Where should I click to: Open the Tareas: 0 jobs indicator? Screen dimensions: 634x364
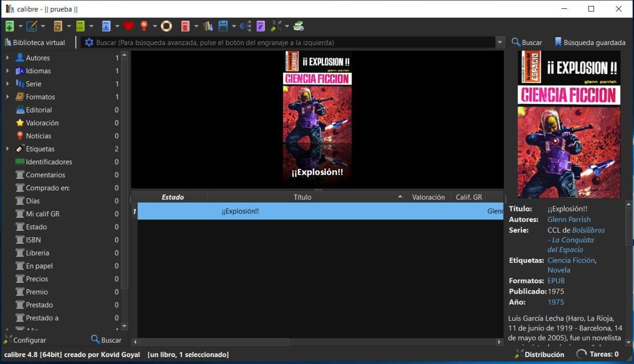[597, 355]
